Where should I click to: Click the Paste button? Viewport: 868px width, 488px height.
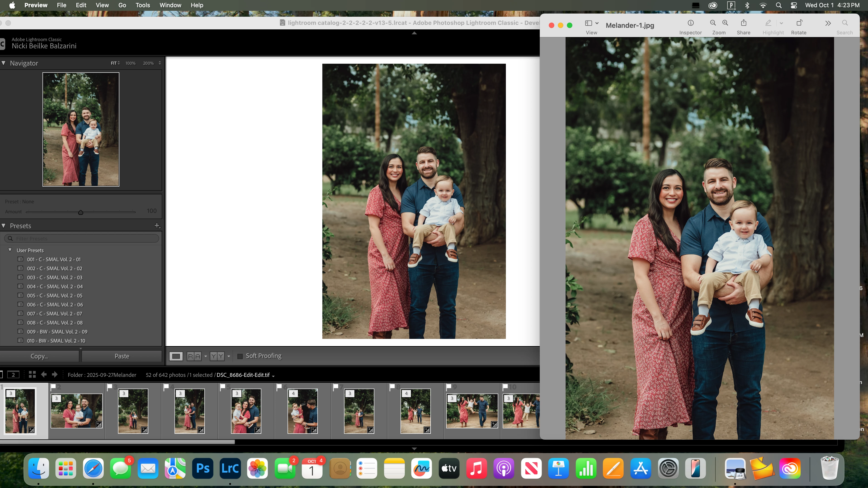point(122,356)
